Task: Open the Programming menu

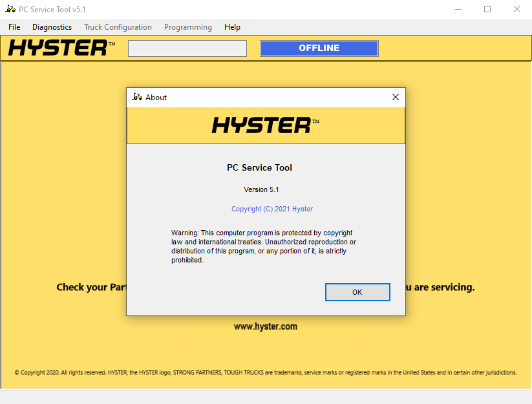Action: [188, 27]
